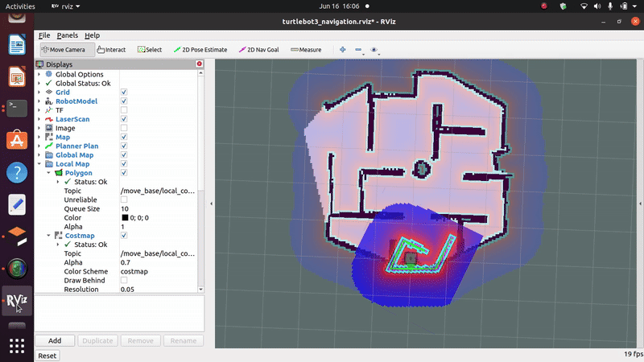The width and height of the screenshot is (644, 362).
Task: Click the plus add-tool icon in toolbar
Action: point(343,50)
